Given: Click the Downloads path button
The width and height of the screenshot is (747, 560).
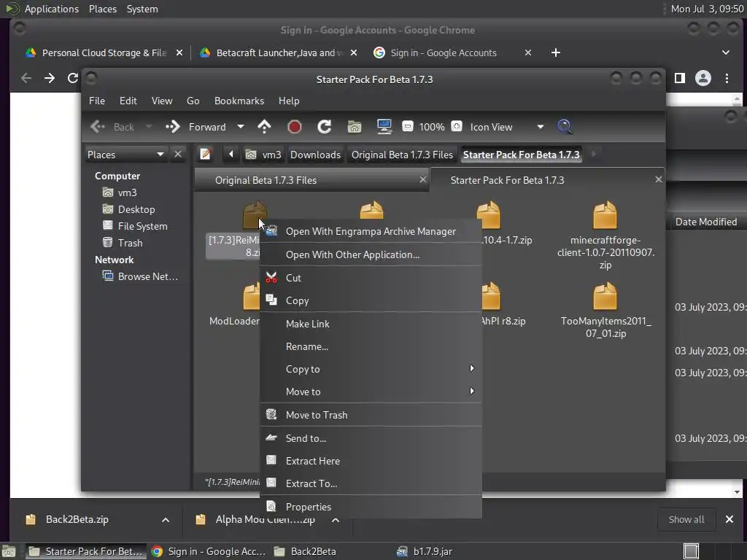Looking at the screenshot, I should (315, 155).
